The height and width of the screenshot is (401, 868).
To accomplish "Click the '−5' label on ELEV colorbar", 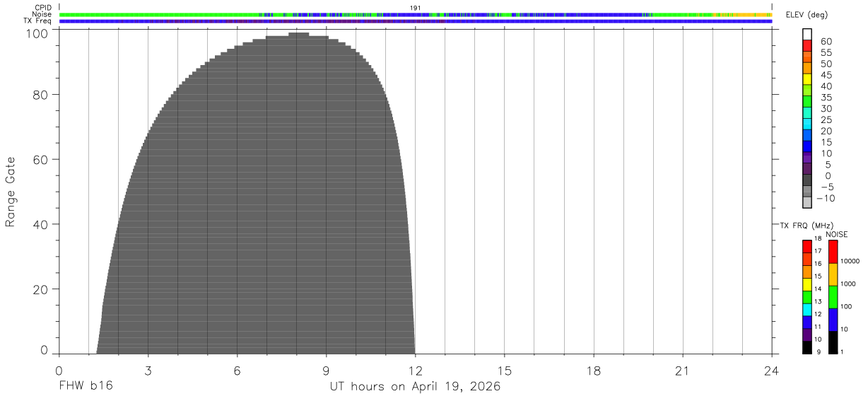I will [826, 187].
